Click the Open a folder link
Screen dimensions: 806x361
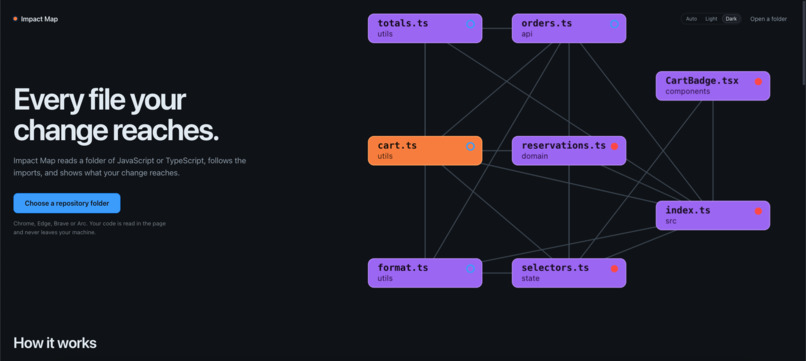click(768, 19)
